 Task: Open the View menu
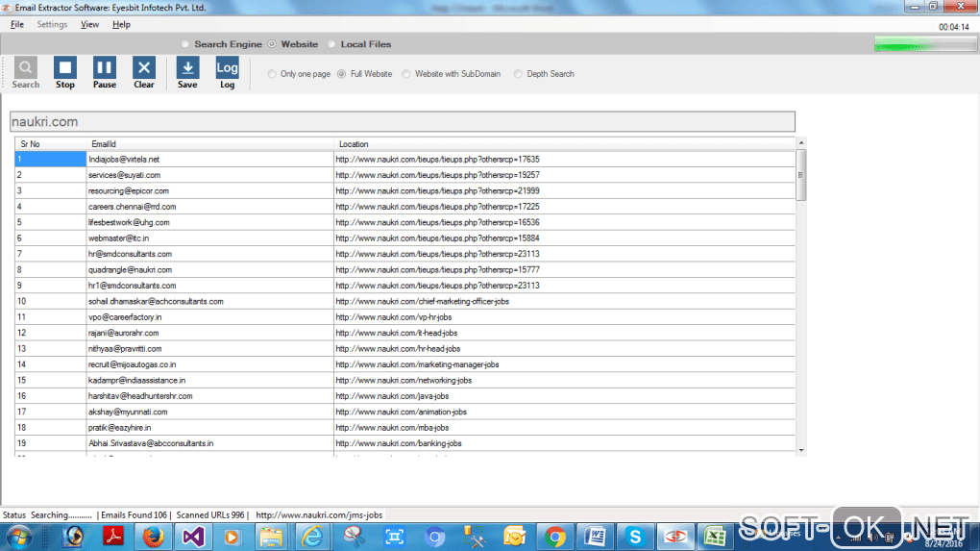coord(89,24)
